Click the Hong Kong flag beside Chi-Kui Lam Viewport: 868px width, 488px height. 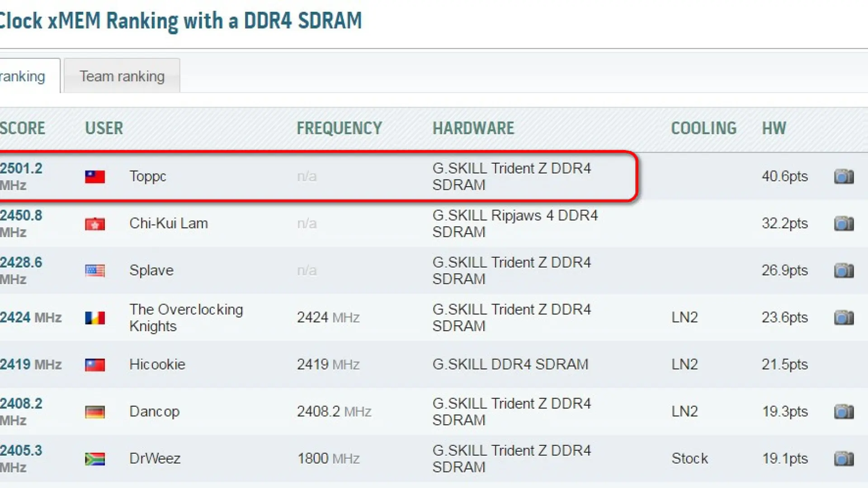(94, 223)
